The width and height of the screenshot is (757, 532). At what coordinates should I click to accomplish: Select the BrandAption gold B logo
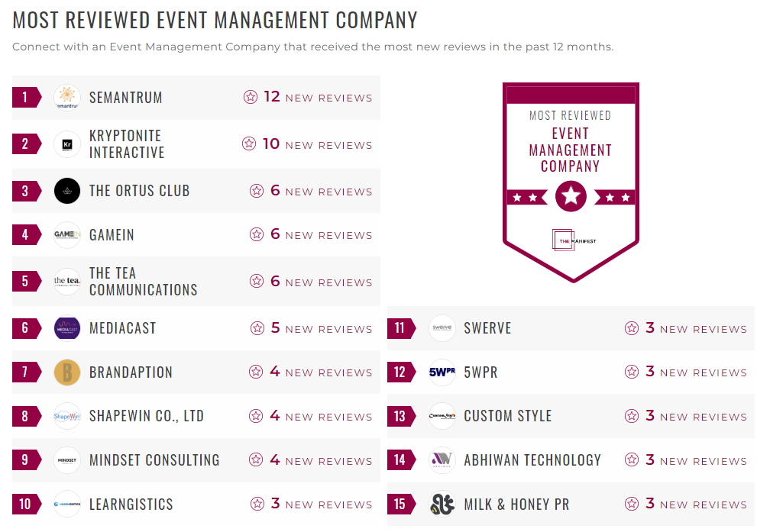pos(67,372)
